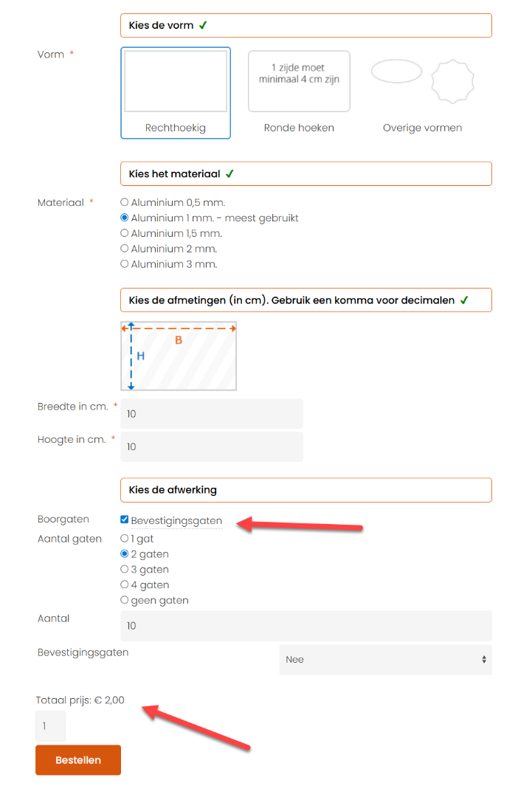Choose Aluminium 2 mm. option

coord(125,249)
